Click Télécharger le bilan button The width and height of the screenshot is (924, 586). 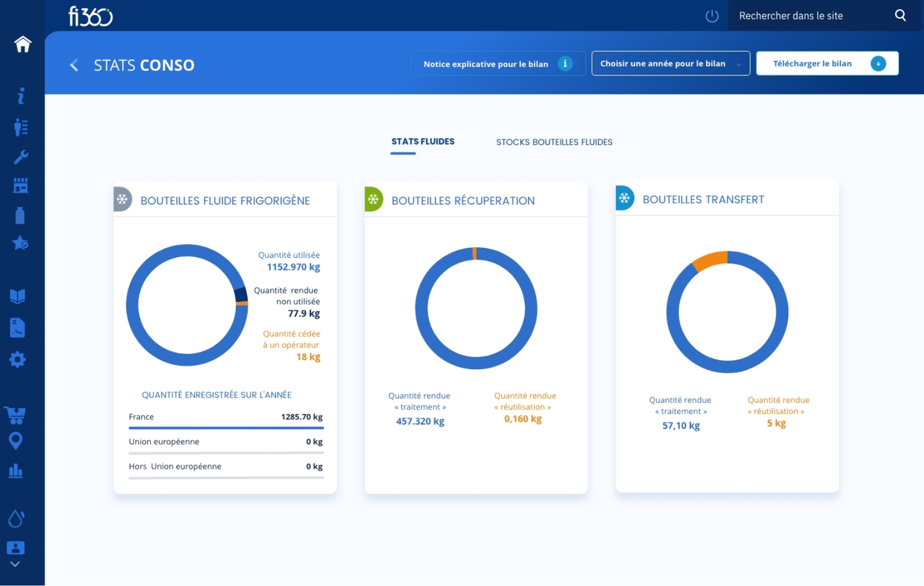point(827,64)
